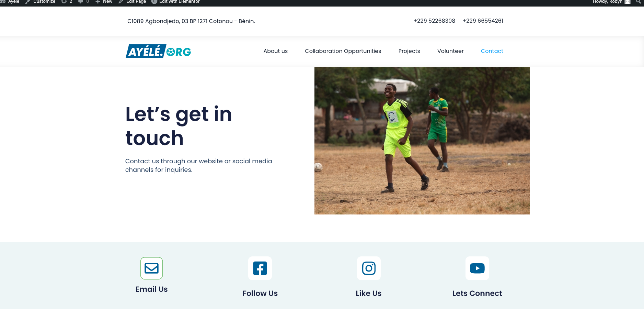Open Customize in the admin bar
Viewport: 644px width, 309px height.
(x=40, y=2)
